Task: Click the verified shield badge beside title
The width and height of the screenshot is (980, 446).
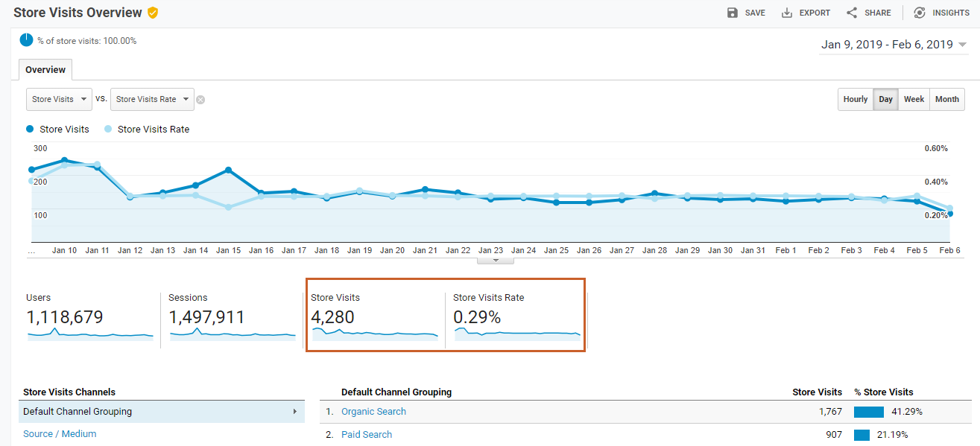Action: tap(153, 13)
